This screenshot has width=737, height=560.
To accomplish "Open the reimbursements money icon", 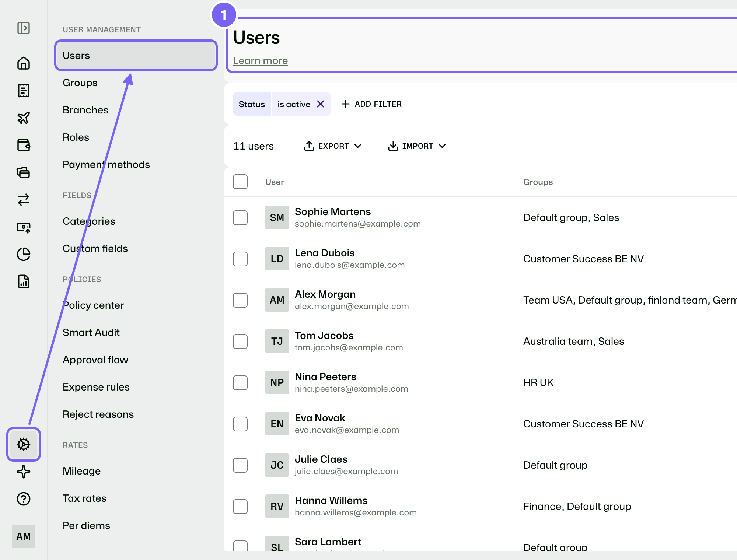I will pos(24,227).
